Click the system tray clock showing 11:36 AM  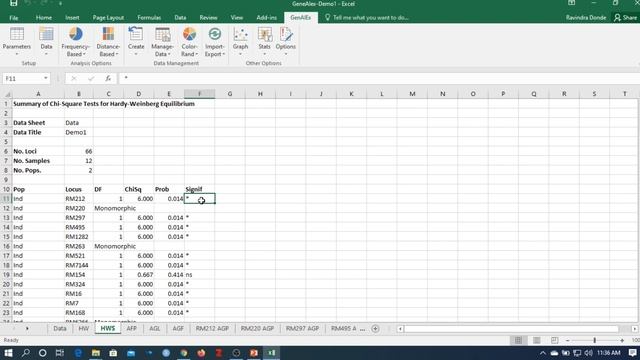point(609,353)
